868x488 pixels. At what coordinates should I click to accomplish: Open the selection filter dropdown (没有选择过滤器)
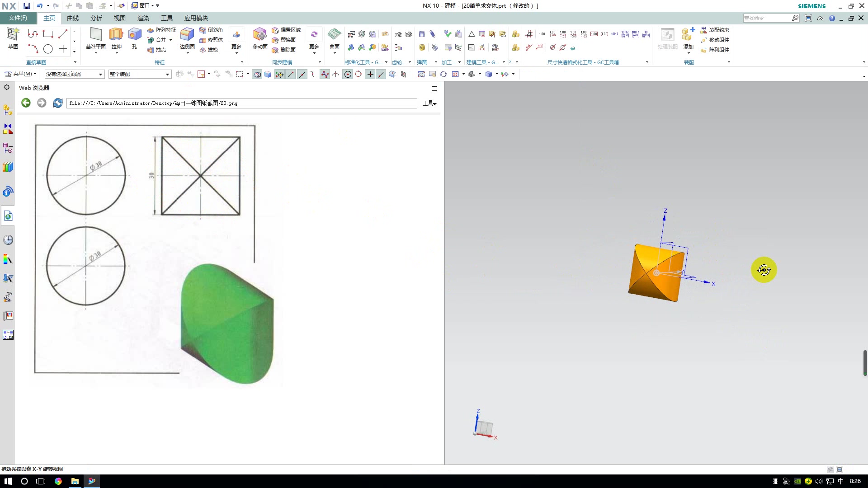(75, 74)
